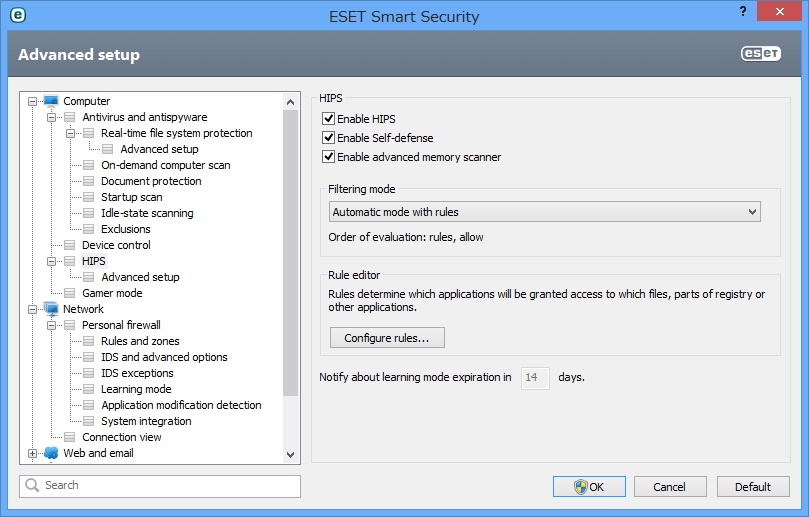Click tree scrollbar up arrow
Image resolution: width=809 pixels, height=517 pixels.
coord(290,102)
